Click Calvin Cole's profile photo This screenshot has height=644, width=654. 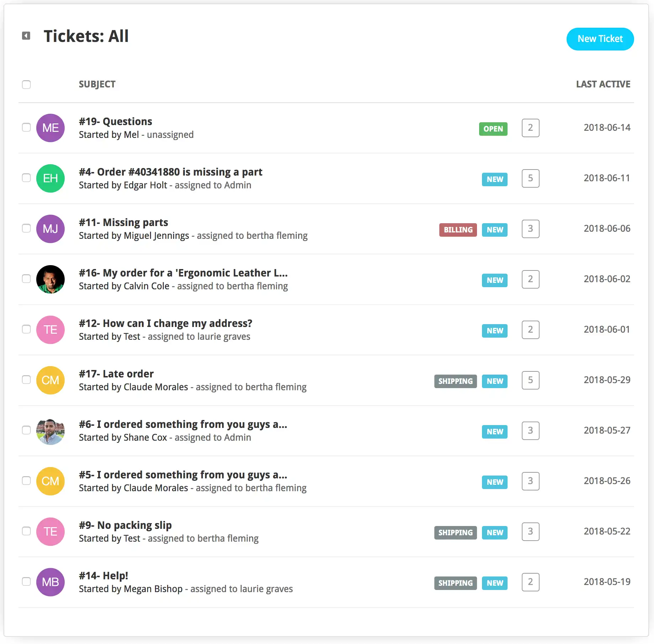coord(50,279)
